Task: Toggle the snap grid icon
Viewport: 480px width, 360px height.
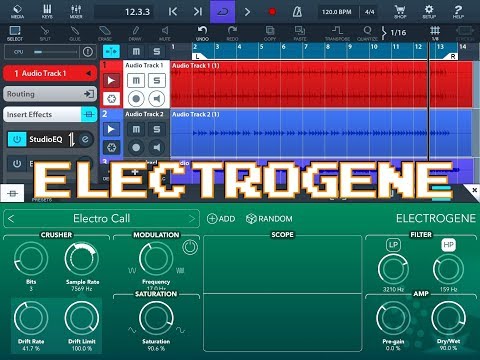Action: tap(435, 33)
